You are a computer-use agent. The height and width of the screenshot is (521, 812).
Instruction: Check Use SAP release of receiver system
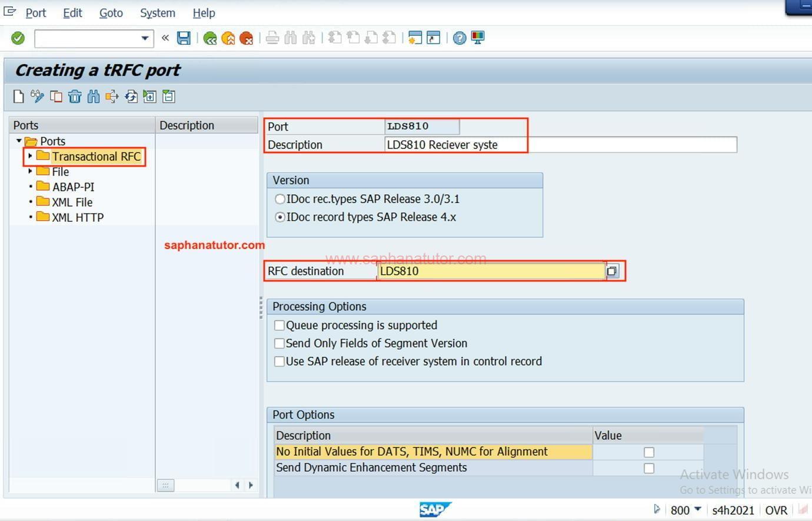click(279, 361)
